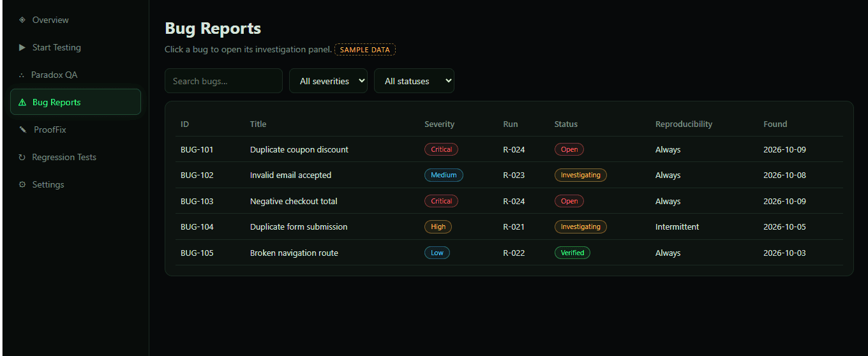Open Regression Tests page

point(75,157)
